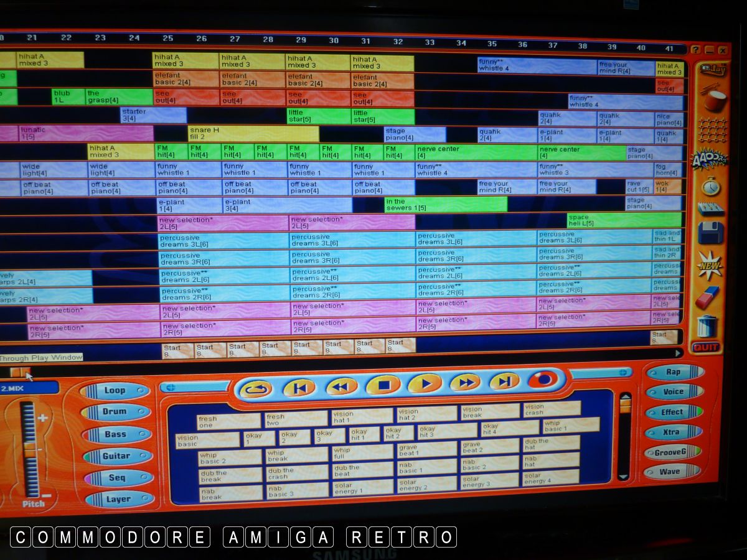Click the trash can icon
Viewport: 747px width, 560px height.
(x=707, y=325)
